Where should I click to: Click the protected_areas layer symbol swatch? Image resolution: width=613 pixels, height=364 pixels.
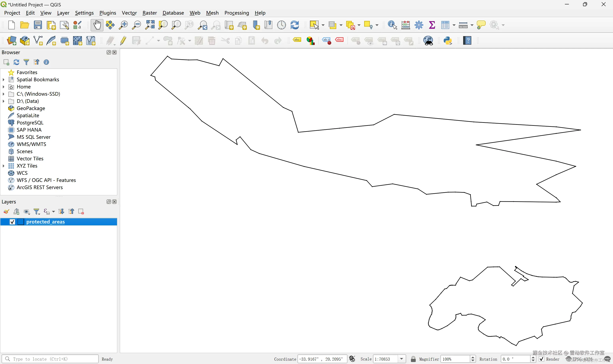click(x=21, y=222)
